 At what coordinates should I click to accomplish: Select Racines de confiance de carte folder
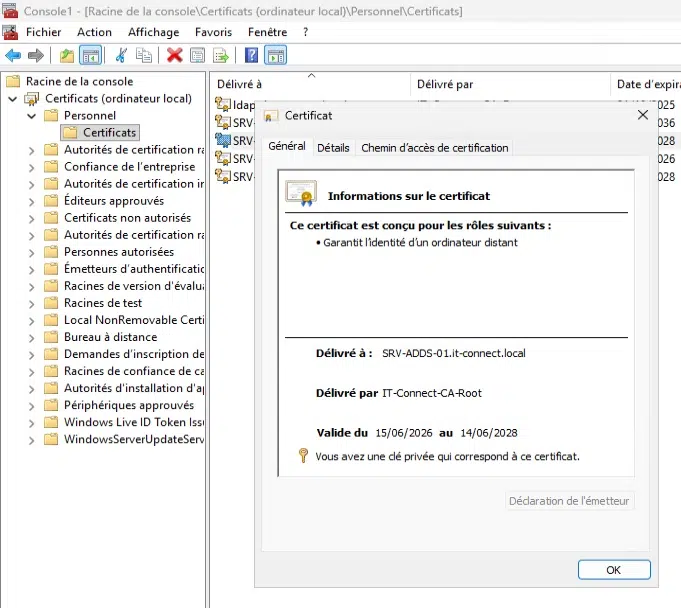(124, 371)
